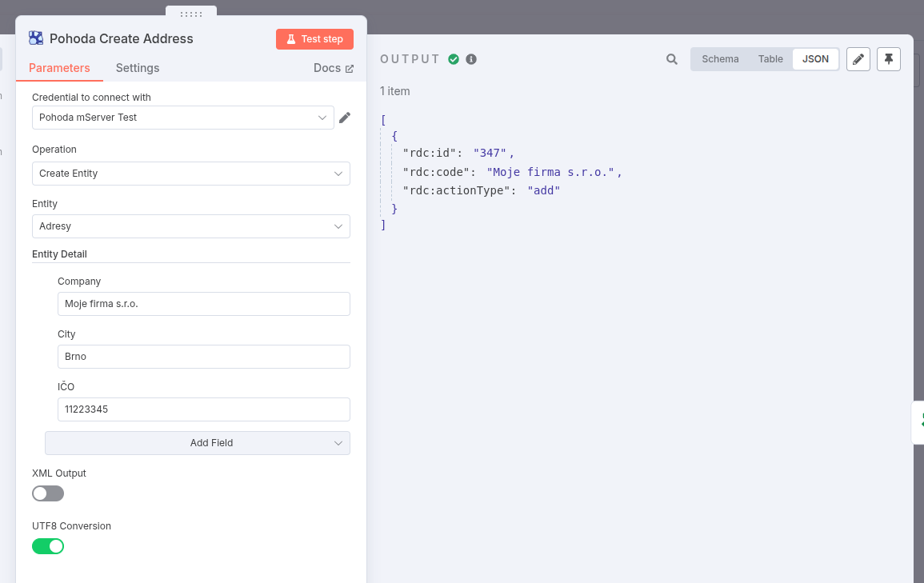Select the JSON output view

[x=815, y=59]
